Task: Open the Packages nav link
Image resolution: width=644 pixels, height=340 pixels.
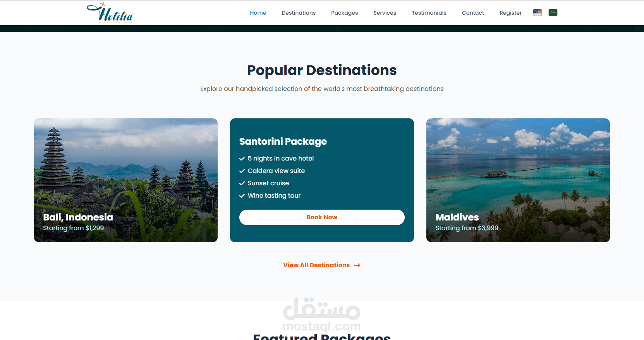Action: [344, 13]
